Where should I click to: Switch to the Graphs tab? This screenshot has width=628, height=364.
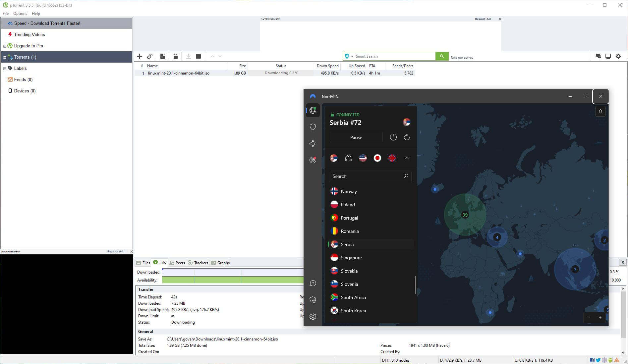(x=220, y=263)
